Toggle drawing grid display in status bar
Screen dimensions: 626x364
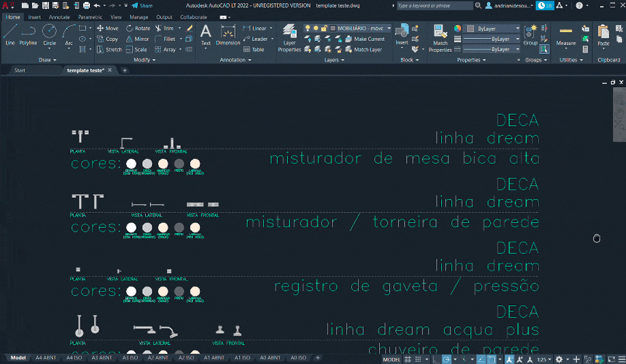click(x=408, y=359)
